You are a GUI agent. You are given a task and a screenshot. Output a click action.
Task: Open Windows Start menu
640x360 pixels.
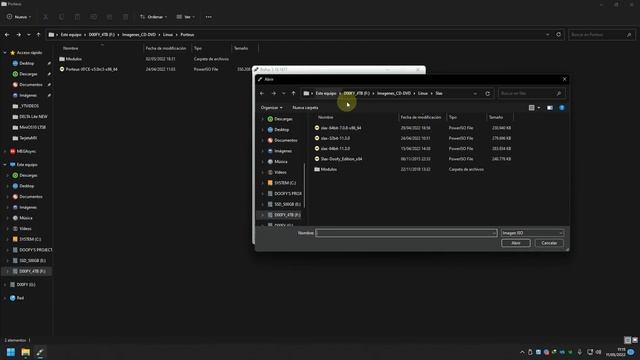pos(11,352)
